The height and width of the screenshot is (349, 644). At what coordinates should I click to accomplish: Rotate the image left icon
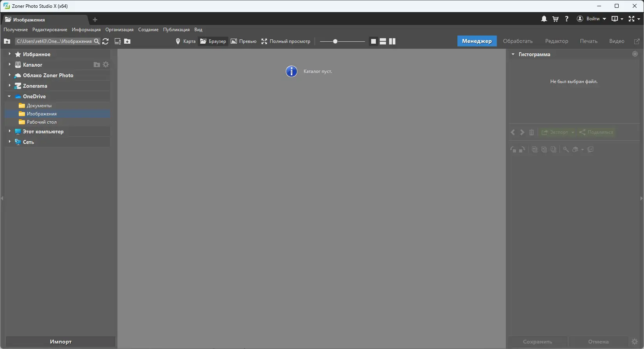pos(513,149)
